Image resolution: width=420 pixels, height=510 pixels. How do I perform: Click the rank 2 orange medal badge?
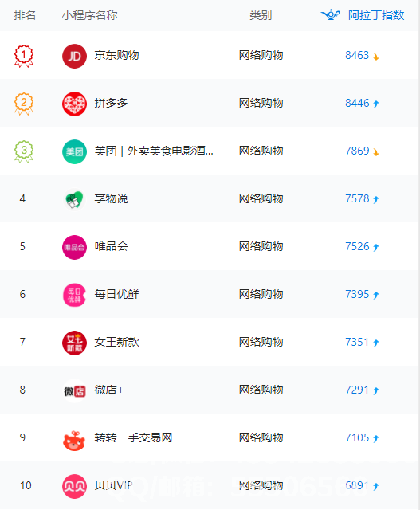point(24,104)
